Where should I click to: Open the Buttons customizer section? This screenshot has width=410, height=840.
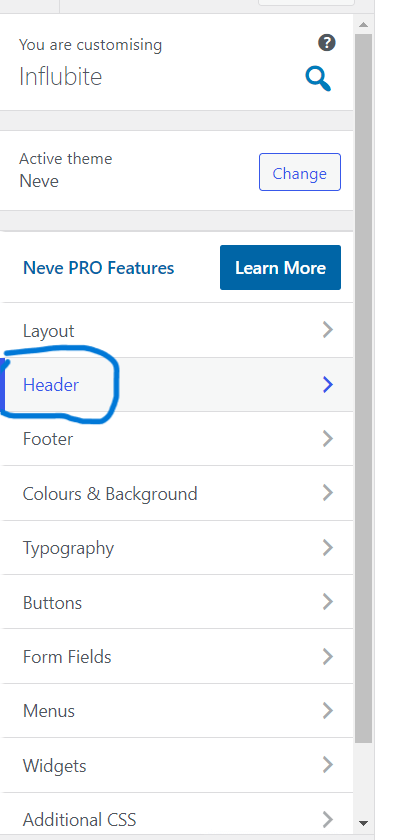coord(177,602)
